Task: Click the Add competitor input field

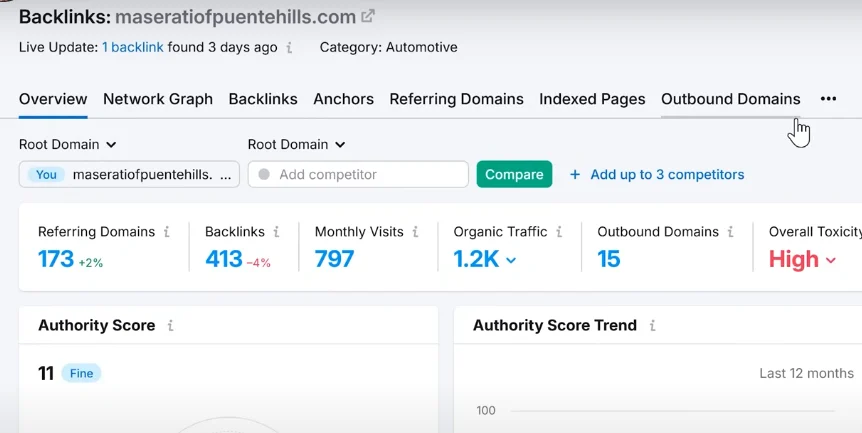Action: click(358, 174)
